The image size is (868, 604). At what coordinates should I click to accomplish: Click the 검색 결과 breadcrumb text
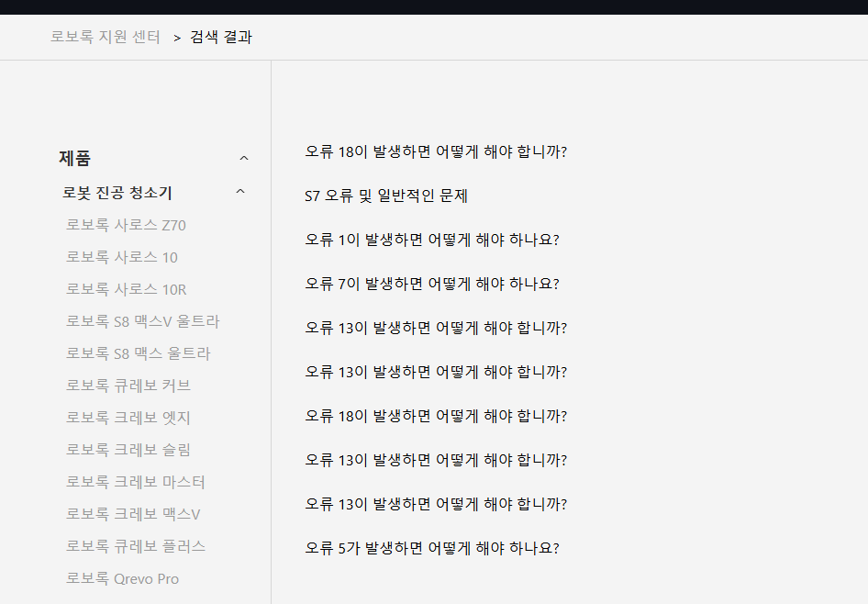pyautogui.click(x=221, y=37)
